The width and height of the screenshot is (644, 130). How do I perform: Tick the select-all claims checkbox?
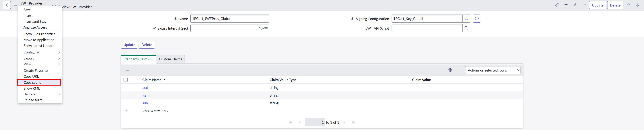[126, 80]
